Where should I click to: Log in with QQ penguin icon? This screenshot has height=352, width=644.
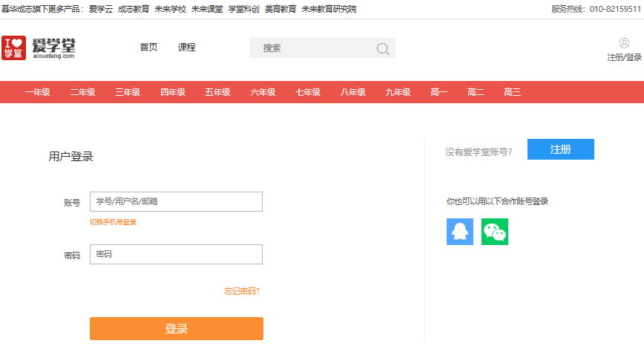point(459,232)
